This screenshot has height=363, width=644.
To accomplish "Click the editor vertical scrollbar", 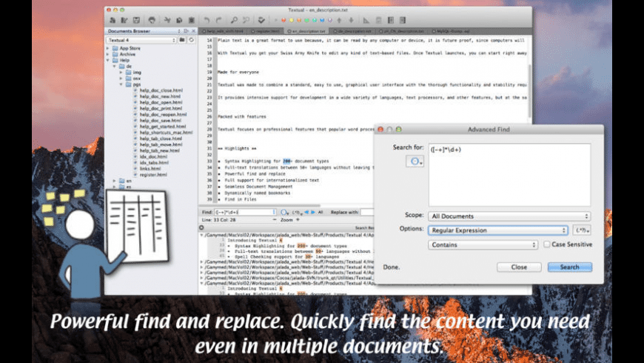I will (530, 90).
